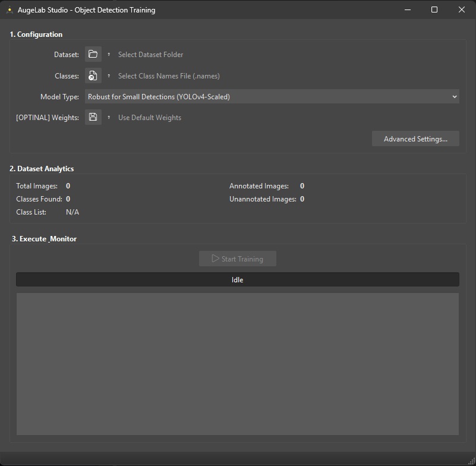Click the Dataset folder browse icon
This screenshot has height=466, width=476.
(x=93, y=54)
